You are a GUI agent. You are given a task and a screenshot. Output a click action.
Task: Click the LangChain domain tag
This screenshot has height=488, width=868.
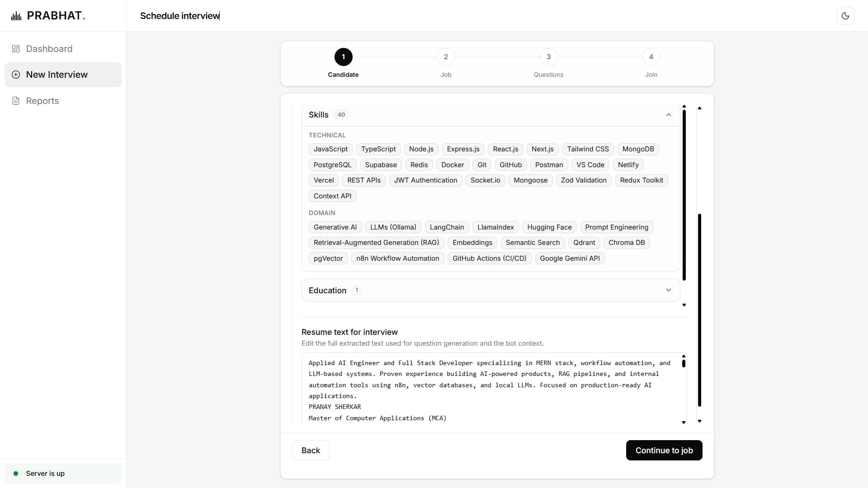(x=447, y=227)
